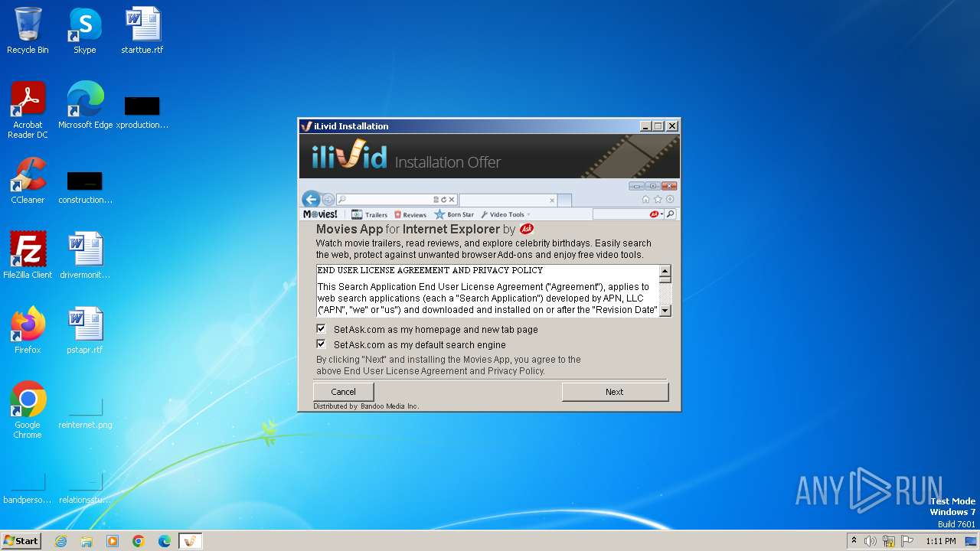
Task: Open Trailers on the Movies toolbar
Action: (x=369, y=214)
